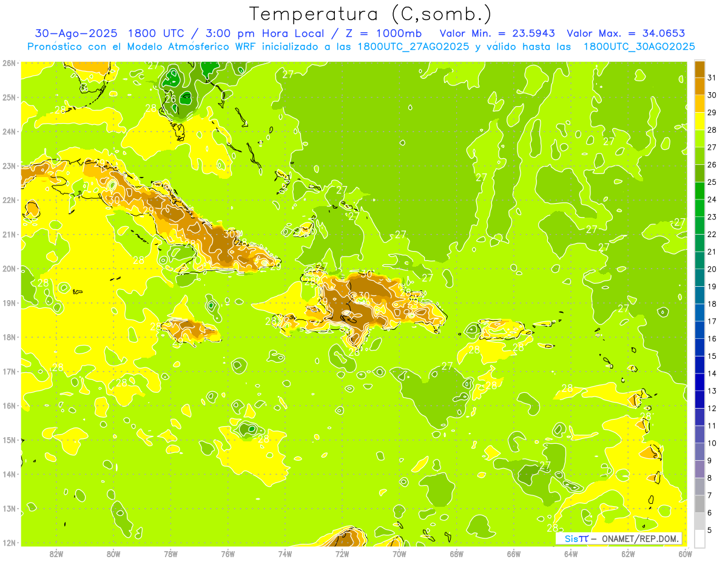This screenshot has height=562, width=728.
Task: Click the legend swatch between 26 and 27
Action: tap(699, 156)
